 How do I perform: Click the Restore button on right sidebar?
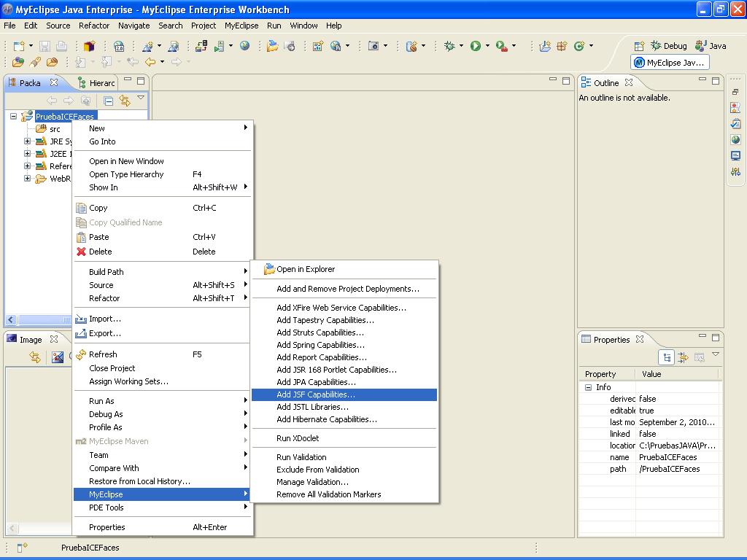pos(735,92)
